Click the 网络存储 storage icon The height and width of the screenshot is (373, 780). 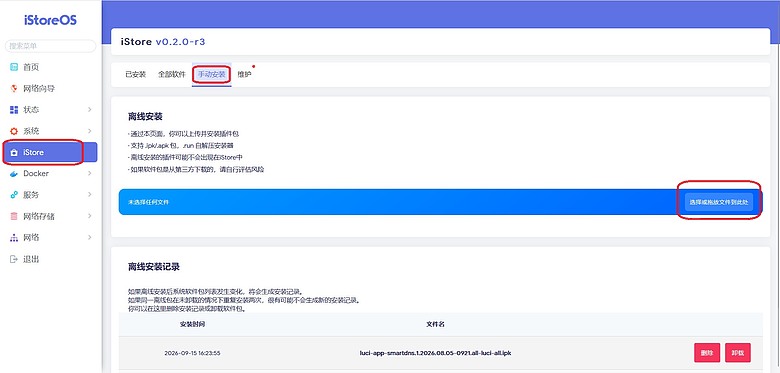point(14,216)
